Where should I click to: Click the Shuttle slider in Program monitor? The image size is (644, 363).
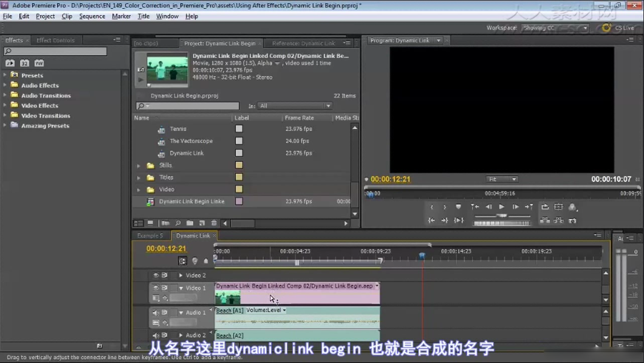click(x=501, y=215)
